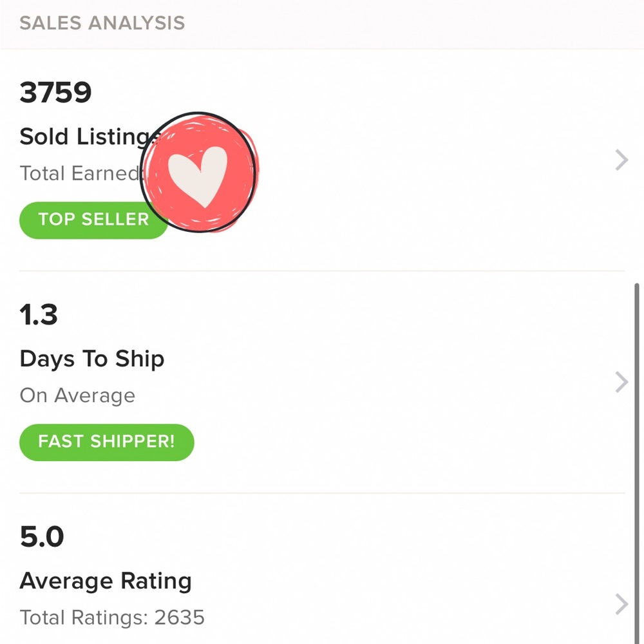Open Average Rating details chevron

pos(621,604)
